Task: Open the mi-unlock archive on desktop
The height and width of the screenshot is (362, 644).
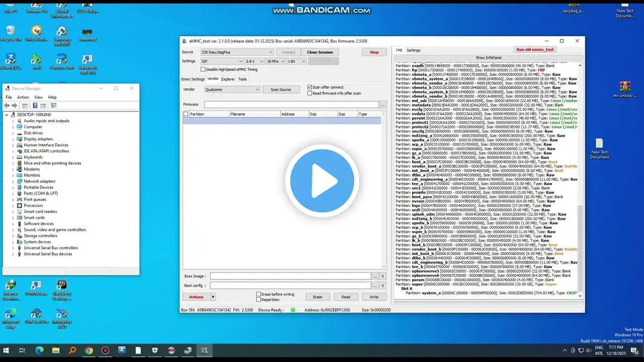Action: [625, 89]
